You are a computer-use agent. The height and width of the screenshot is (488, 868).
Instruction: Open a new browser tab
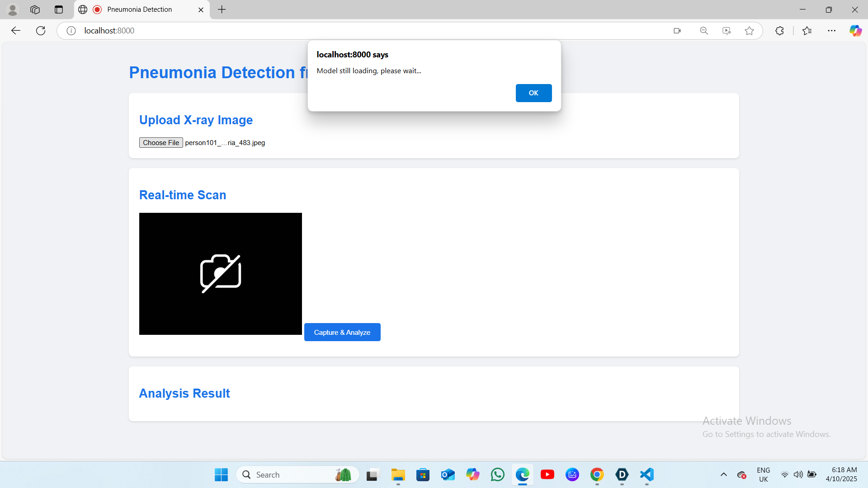[x=222, y=9]
